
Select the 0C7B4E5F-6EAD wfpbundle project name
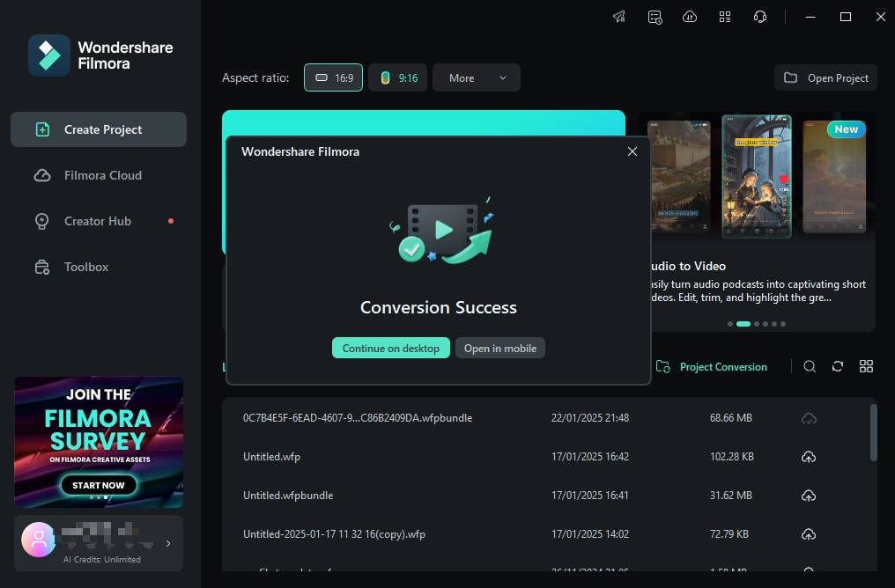[x=358, y=418]
